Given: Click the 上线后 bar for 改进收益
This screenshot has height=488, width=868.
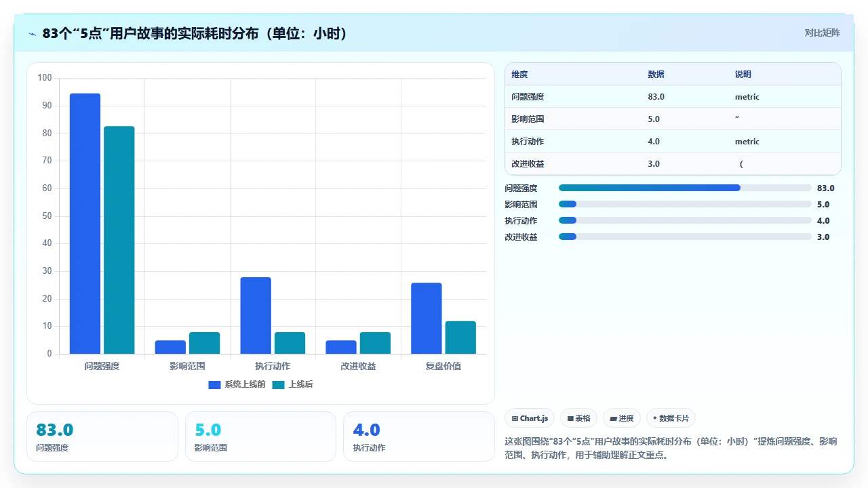Looking at the screenshot, I should (x=375, y=343).
